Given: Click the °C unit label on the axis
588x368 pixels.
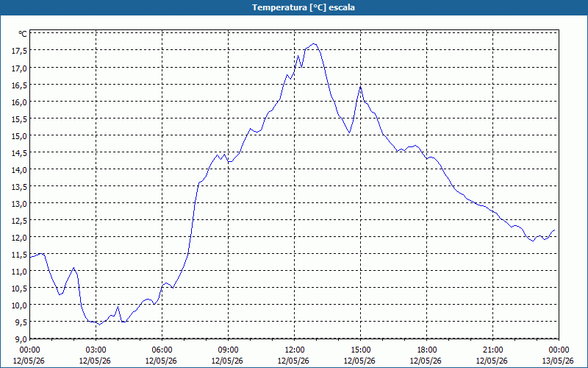Looking at the screenshot, I should click(23, 34).
